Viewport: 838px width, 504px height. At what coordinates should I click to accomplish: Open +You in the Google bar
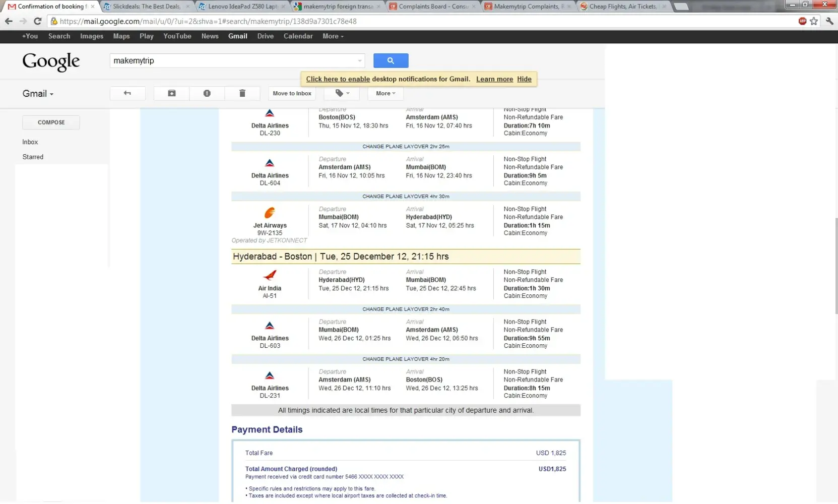pyautogui.click(x=30, y=36)
